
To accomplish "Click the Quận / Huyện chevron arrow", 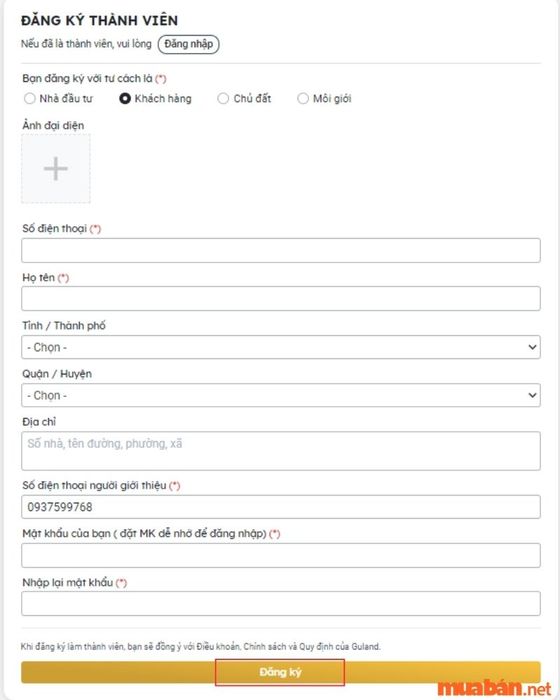I will tap(532, 396).
